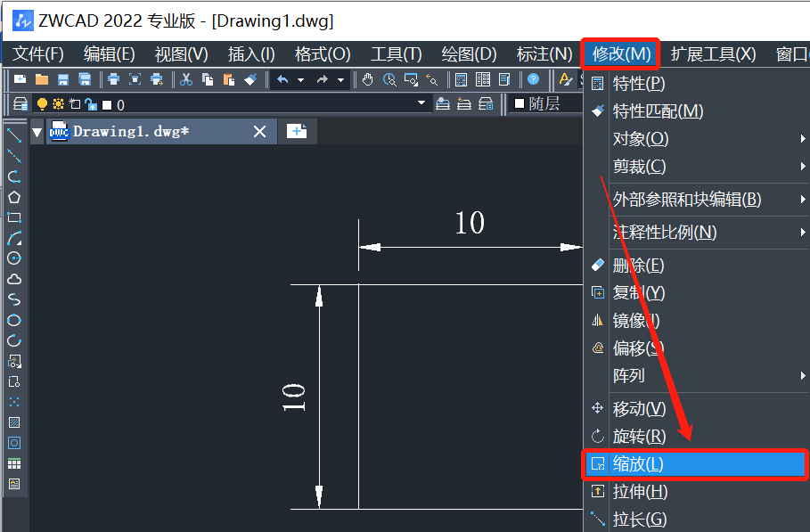Image resolution: width=810 pixels, height=532 pixels.
Task: Click the Redo arrow button
Action: point(323,79)
